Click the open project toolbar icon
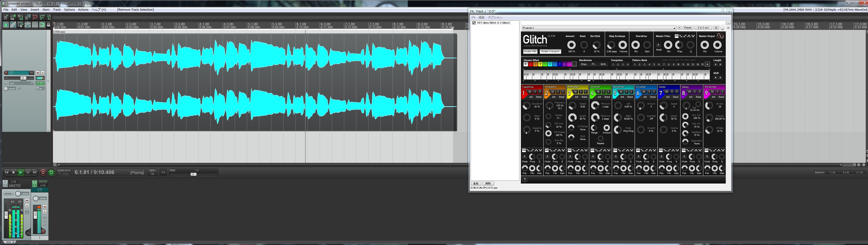Screen dimensions: 868x245 click(13, 17)
